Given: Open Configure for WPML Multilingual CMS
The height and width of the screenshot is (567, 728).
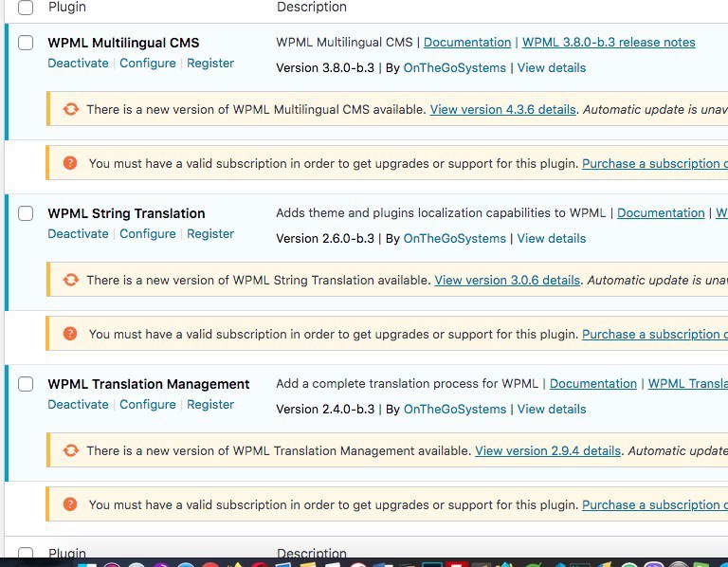Looking at the screenshot, I should [x=148, y=64].
